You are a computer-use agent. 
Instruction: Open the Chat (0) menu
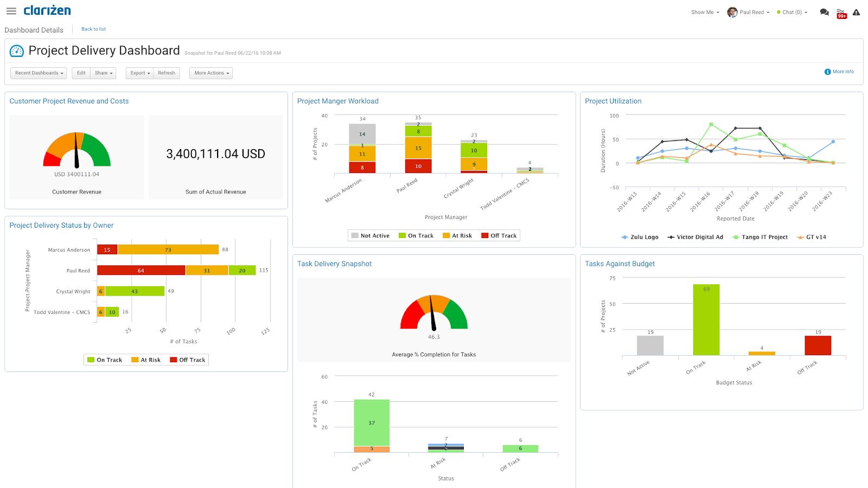tap(792, 12)
